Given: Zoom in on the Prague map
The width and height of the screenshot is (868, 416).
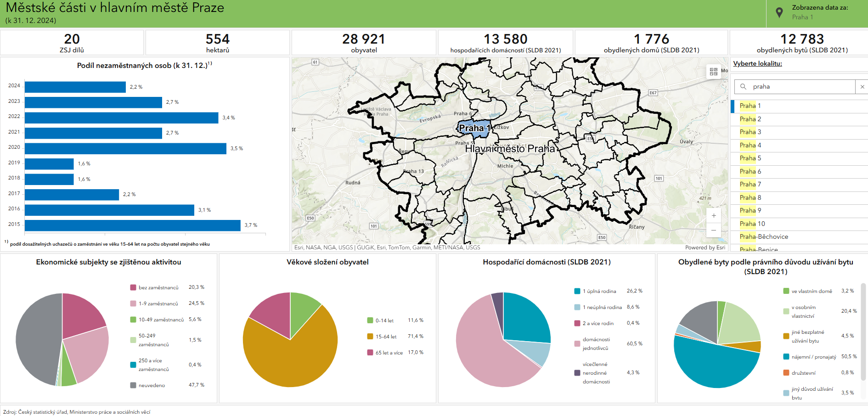Looking at the screenshot, I should click(714, 215).
